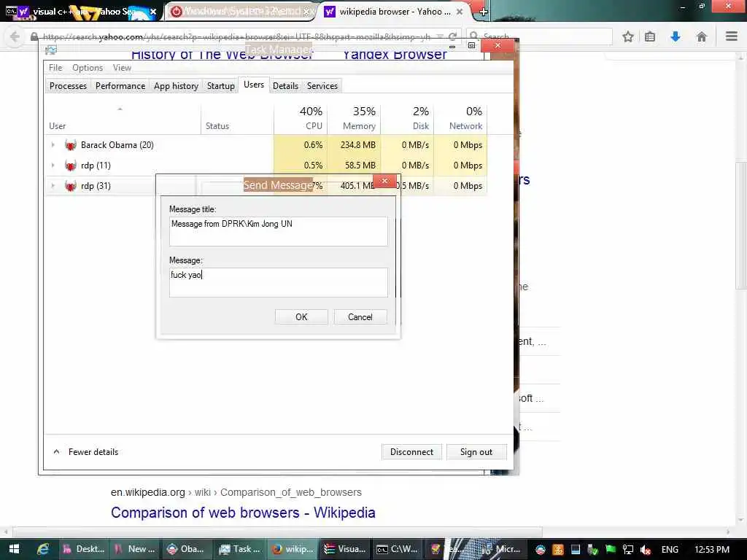Reload the page in Firefox
This screenshot has width=747, height=560.
(x=452, y=36)
